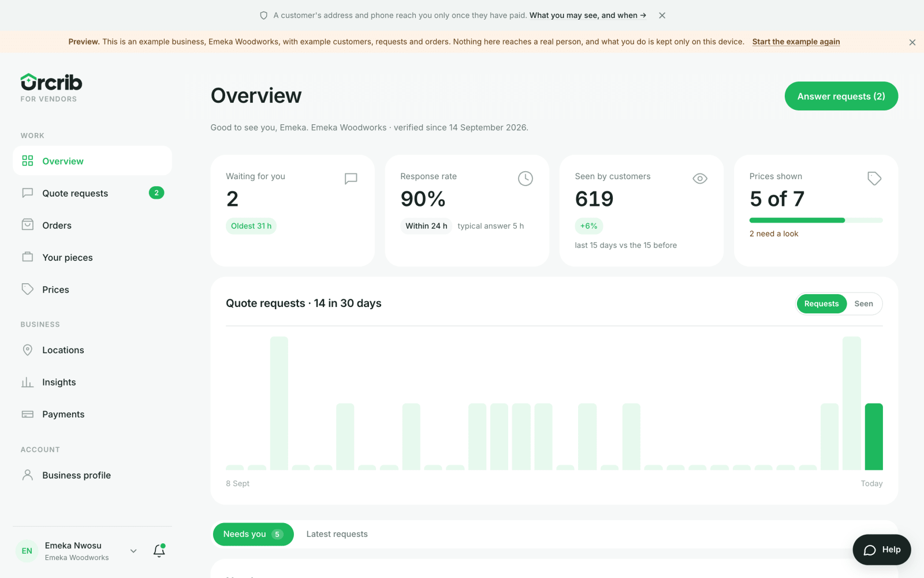924x578 pixels.
Task: Click the '+6%' change badge
Action: point(588,226)
